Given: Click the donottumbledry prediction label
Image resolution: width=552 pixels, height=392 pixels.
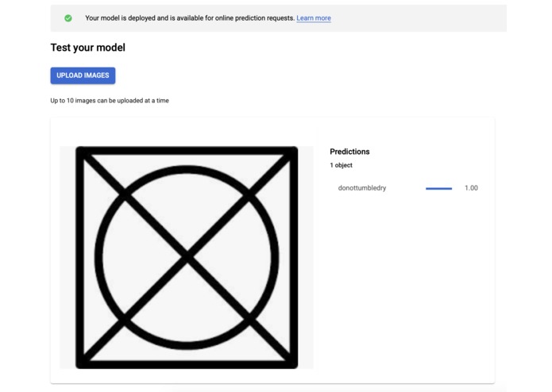Looking at the screenshot, I should coord(362,188).
